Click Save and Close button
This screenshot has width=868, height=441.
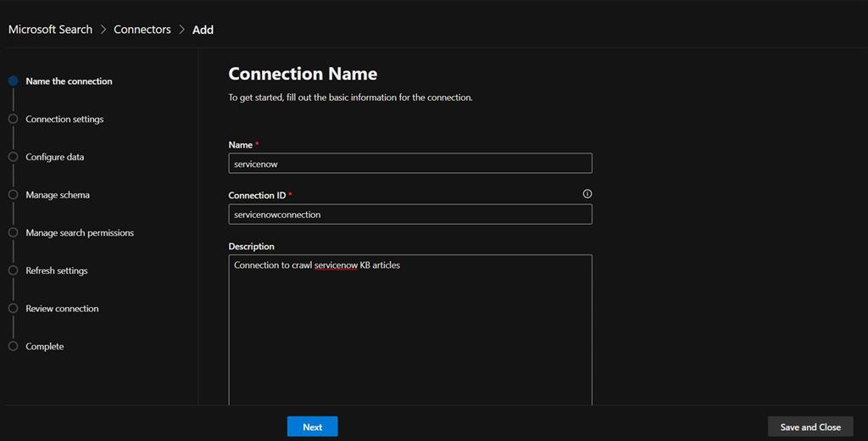pyautogui.click(x=810, y=427)
